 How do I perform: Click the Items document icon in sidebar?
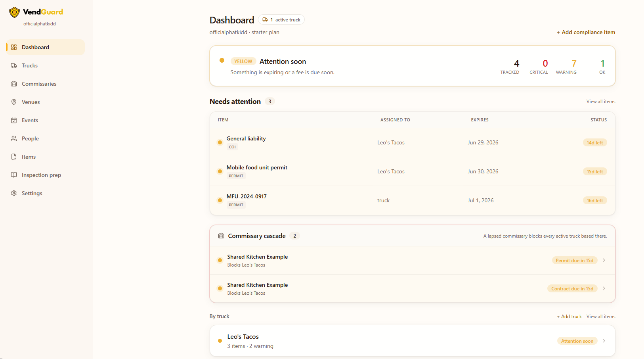pyautogui.click(x=14, y=157)
